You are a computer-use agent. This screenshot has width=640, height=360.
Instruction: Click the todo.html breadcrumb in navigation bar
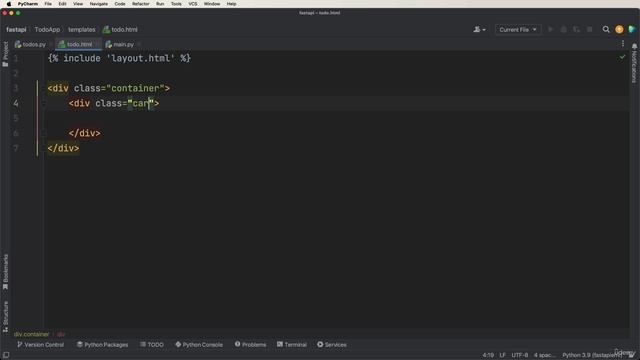coord(120,29)
